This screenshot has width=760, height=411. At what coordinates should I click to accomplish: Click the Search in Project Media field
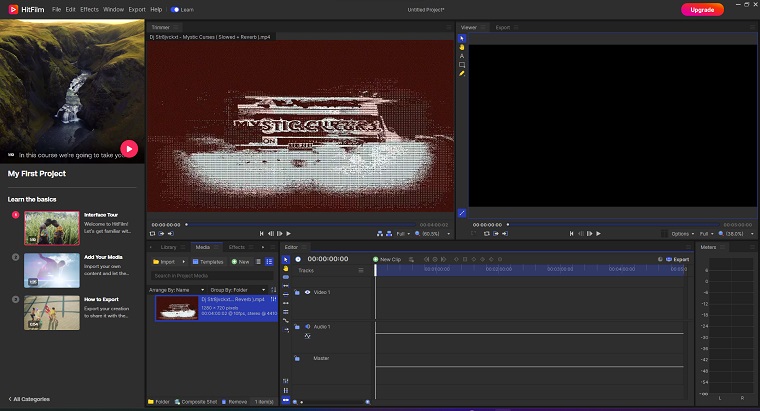click(x=212, y=276)
